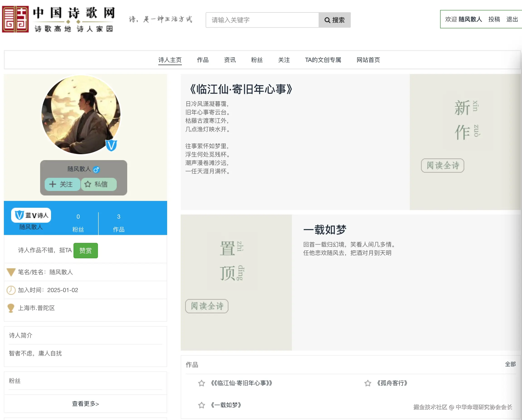Click the keyword search input field
Screen dimensions: 522x420
click(x=261, y=20)
